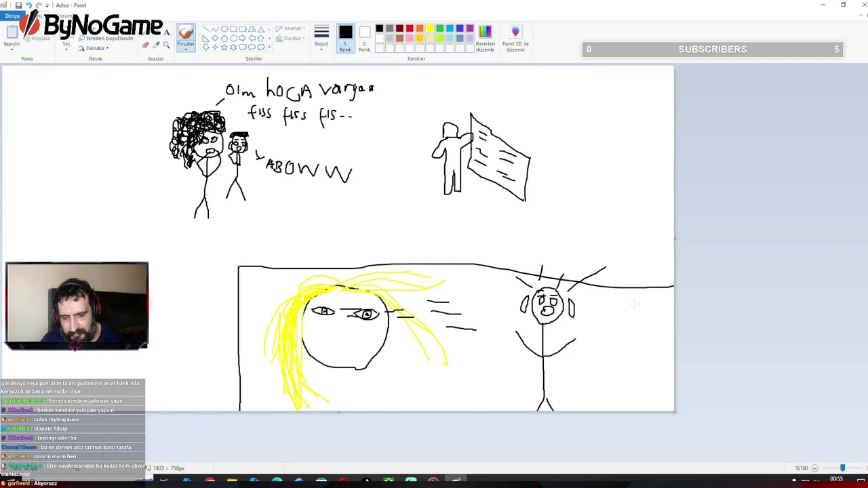Open the Dosya file menu

tap(12, 16)
